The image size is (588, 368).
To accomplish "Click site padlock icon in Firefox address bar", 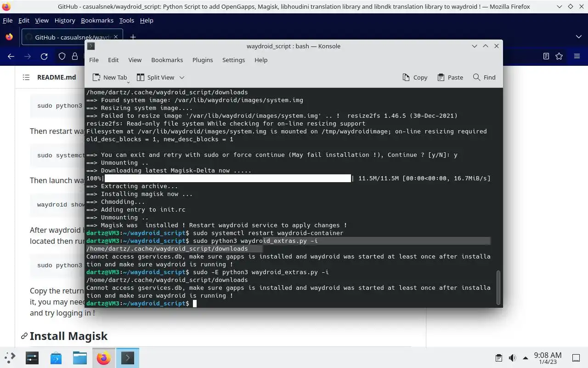I will (75, 56).
